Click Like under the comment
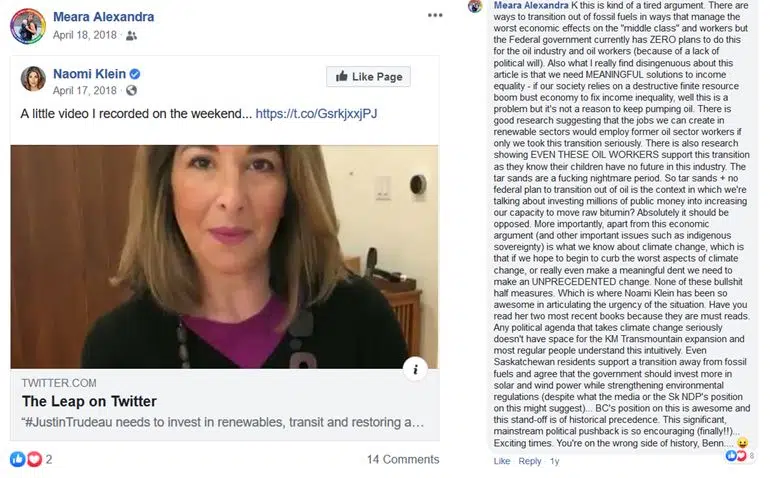The height and width of the screenshot is (478, 770). coord(502,461)
